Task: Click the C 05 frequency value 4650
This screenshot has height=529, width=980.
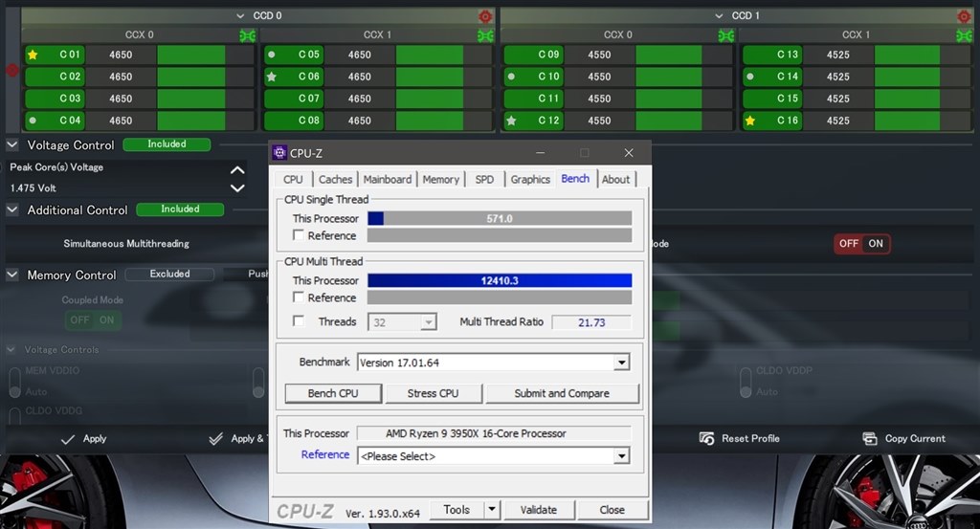Action: pos(360,55)
